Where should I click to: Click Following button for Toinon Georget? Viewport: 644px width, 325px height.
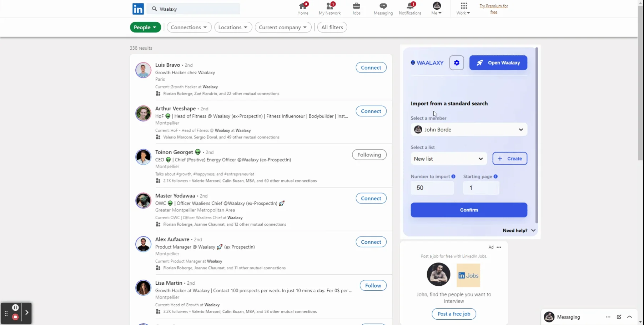click(369, 155)
